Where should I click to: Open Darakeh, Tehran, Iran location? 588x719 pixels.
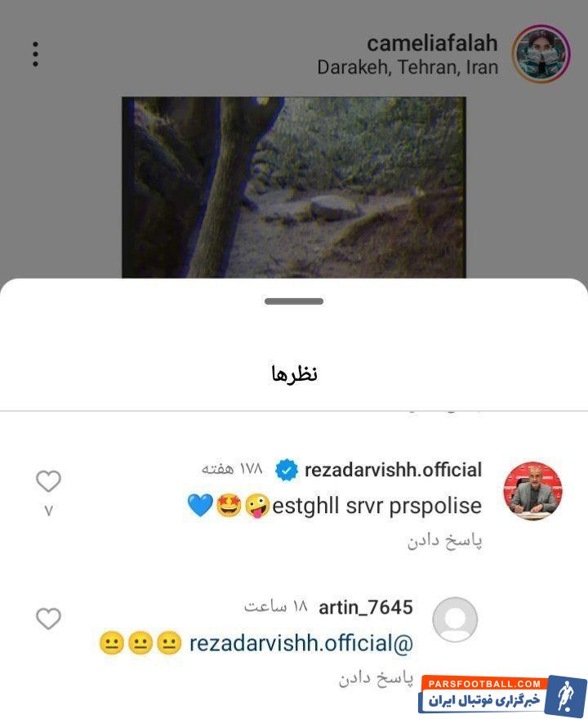click(408, 67)
